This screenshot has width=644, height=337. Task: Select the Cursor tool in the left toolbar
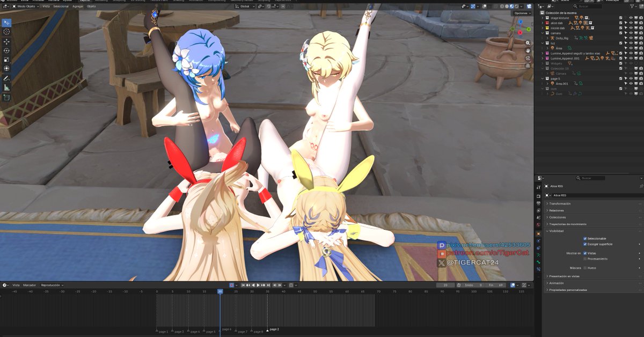coord(6,32)
